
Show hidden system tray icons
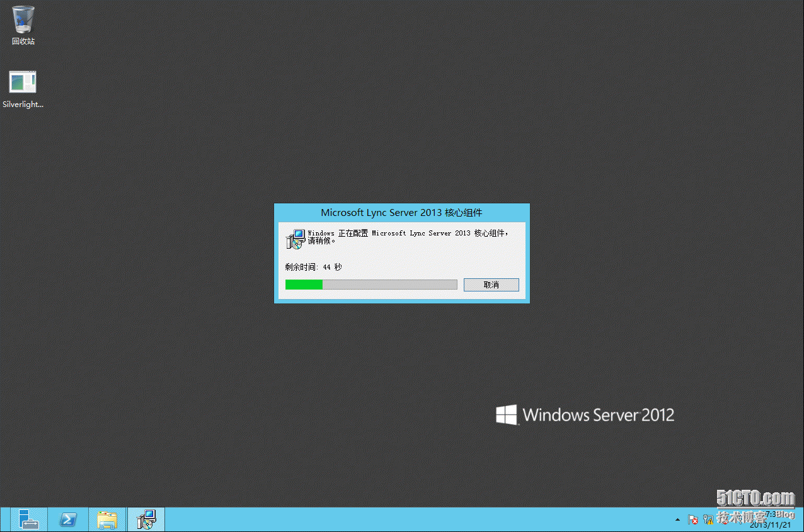(677, 520)
